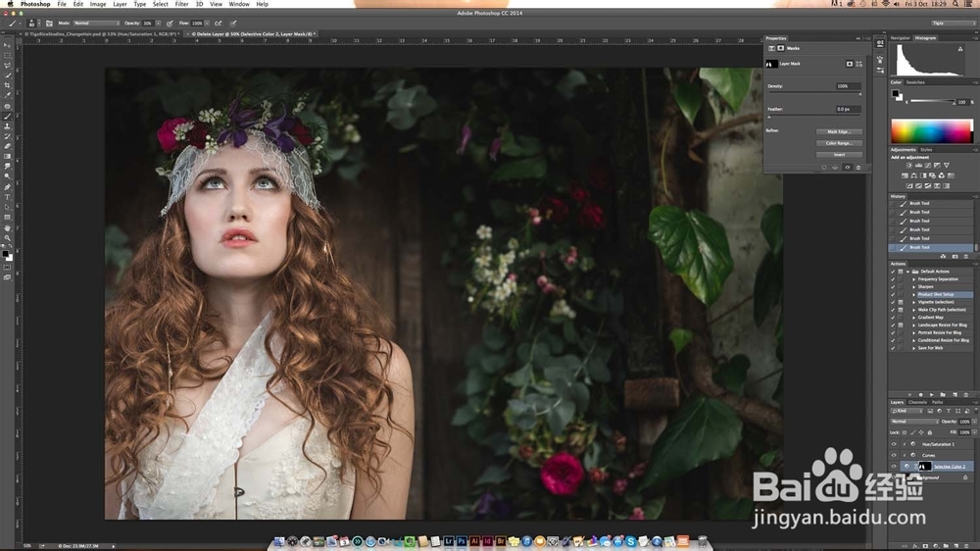The height and width of the screenshot is (551, 980).
Task: Select the Eyedropper tool
Action: tap(8, 95)
